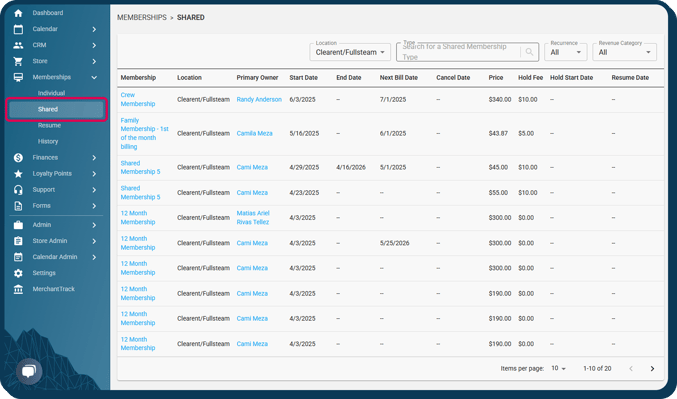The width and height of the screenshot is (677, 399).
Task: Click the Next Bill Date column header
Action: 399,78
